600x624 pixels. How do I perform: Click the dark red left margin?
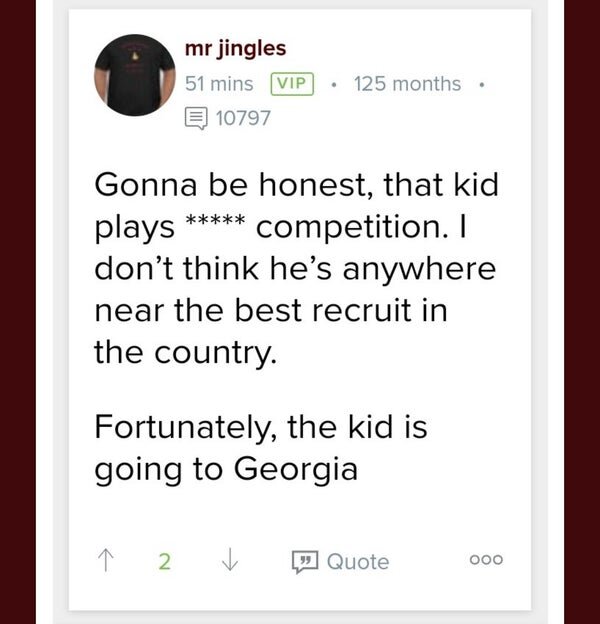point(17,312)
